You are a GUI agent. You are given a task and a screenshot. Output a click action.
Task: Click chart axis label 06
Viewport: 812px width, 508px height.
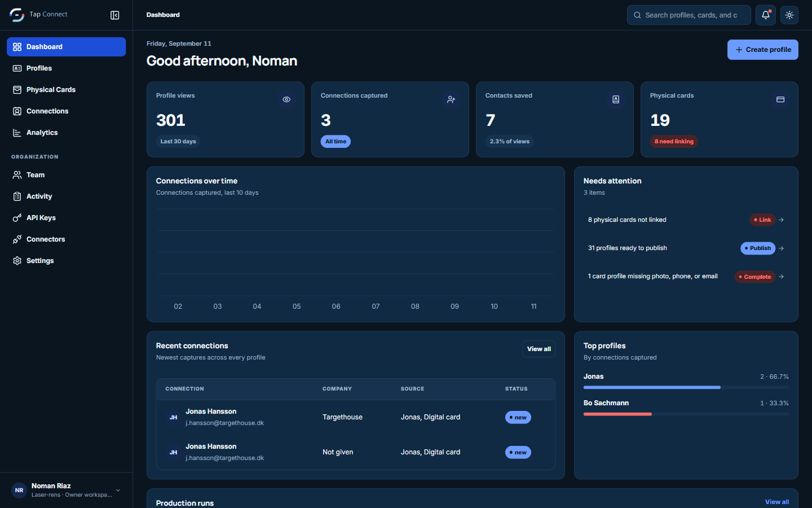click(x=336, y=306)
